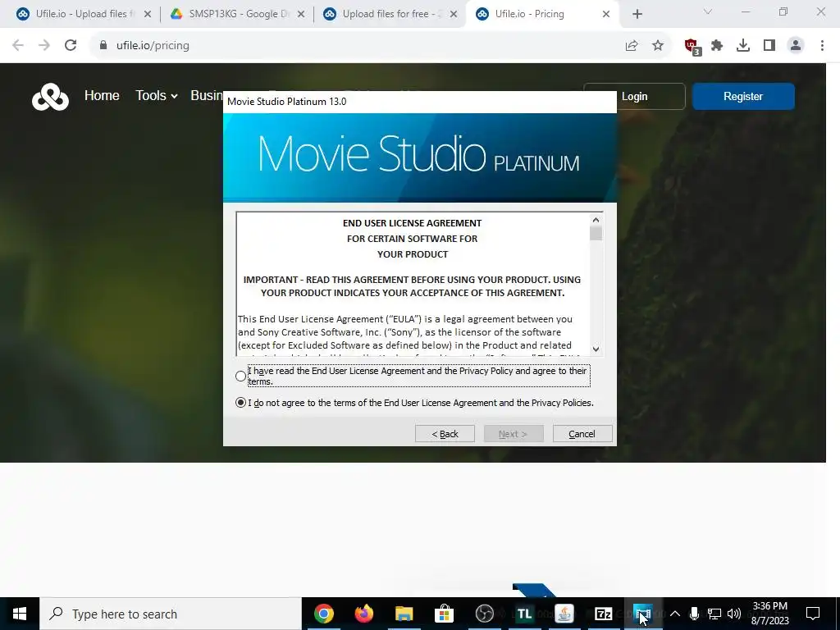Click the Back button in installer
Viewport: 840px width, 630px height.
[445, 434]
